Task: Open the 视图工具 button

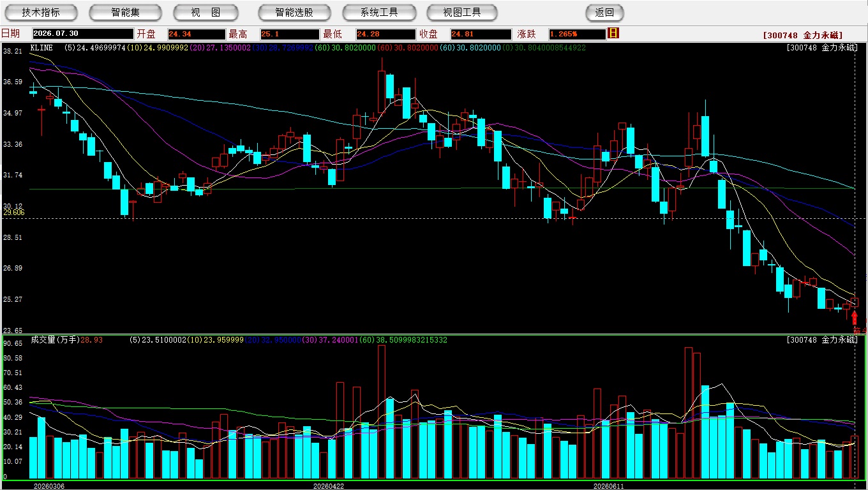Action: (463, 12)
